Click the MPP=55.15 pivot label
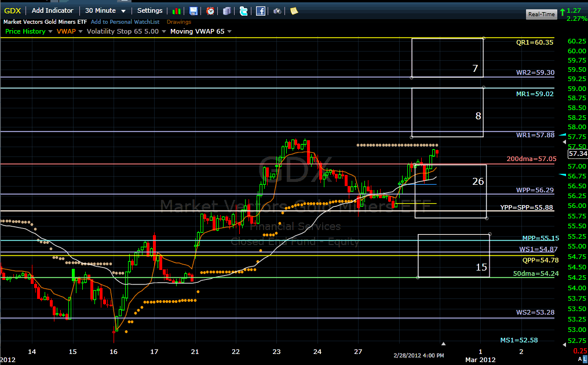Viewport: 588px width, 365px height. click(540, 238)
